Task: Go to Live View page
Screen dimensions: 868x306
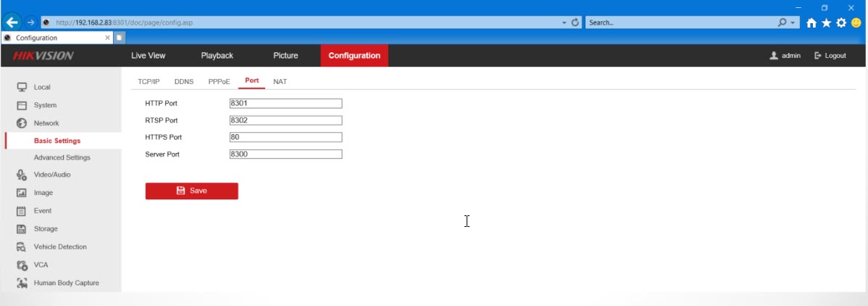Action: [x=148, y=56]
